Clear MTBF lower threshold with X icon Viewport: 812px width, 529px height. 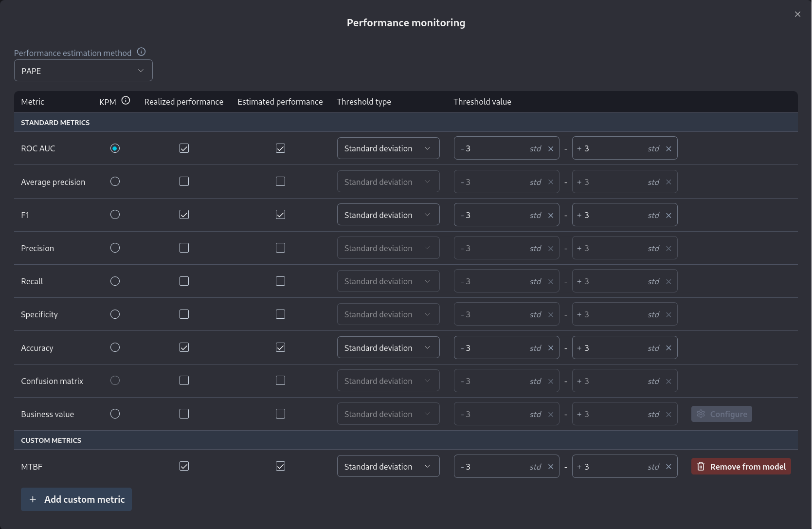(551, 467)
